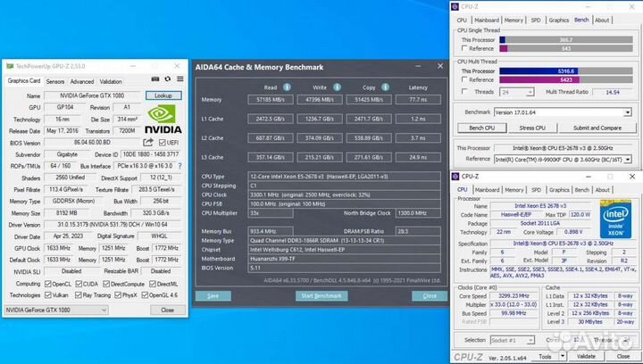The width and height of the screenshot is (643, 364).
Task: Click Submit and Compare button
Action: pyautogui.click(x=597, y=128)
